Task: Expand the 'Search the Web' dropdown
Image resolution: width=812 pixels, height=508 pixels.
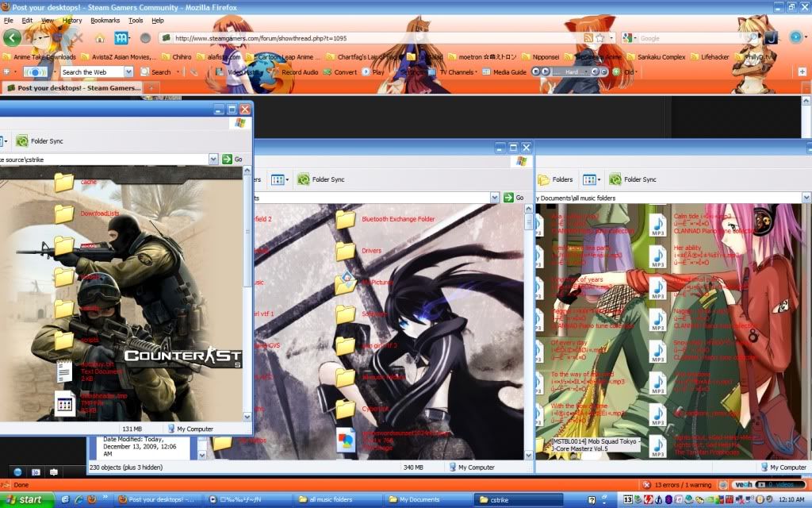Action: point(129,72)
